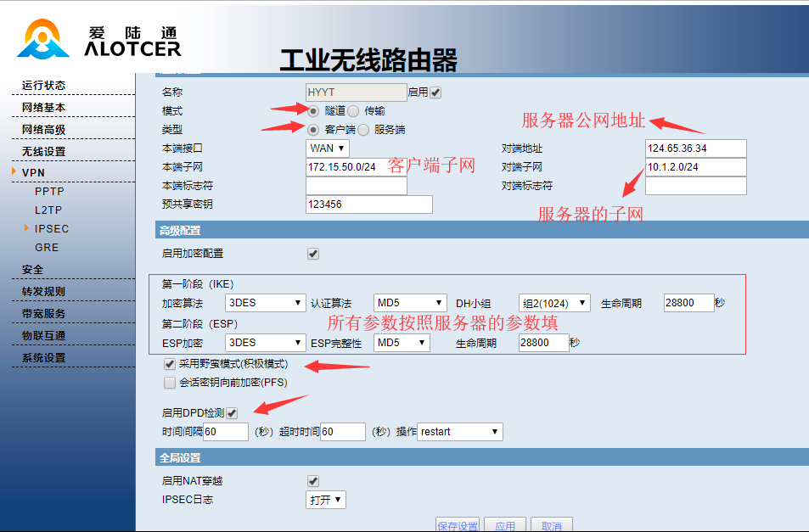
Task: Open the DPD 操作 restart dropdown
Action: [460, 432]
